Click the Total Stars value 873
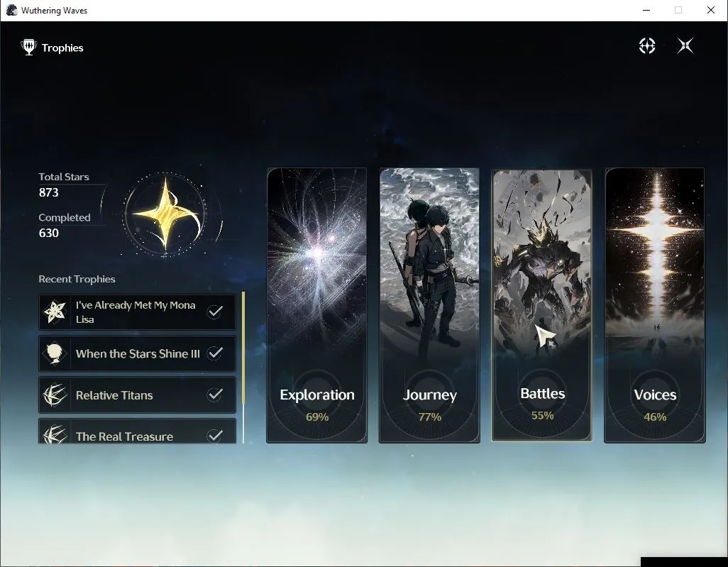728x567 pixels. (49, 192)
